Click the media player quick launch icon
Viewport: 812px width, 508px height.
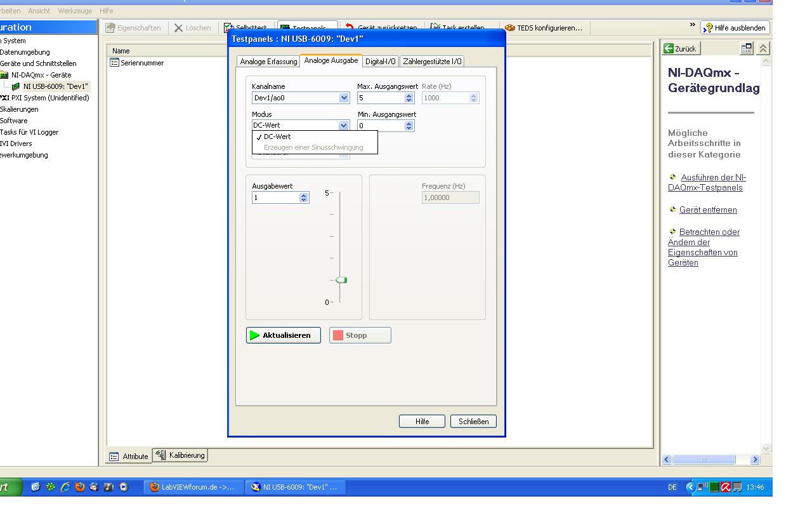point(124,487)
